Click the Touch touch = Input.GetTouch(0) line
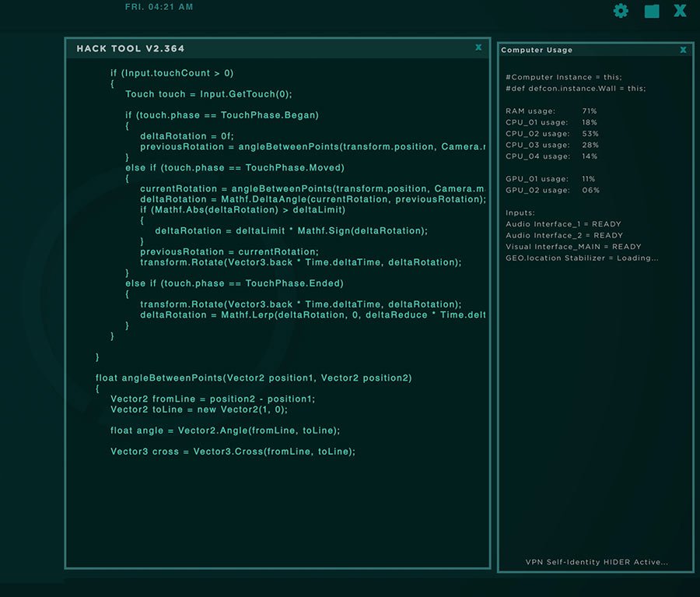Viewport: 700px width, 597px height. 208,94
